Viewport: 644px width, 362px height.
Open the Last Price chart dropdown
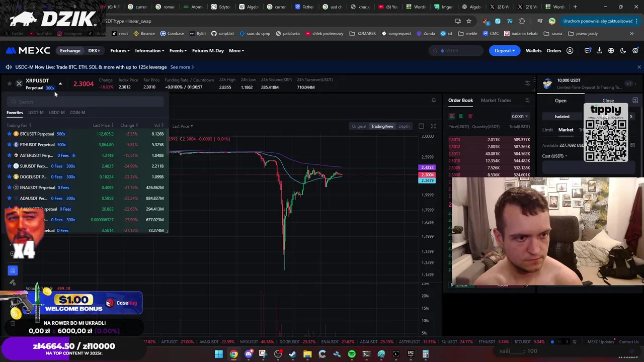tap(183, 126)
